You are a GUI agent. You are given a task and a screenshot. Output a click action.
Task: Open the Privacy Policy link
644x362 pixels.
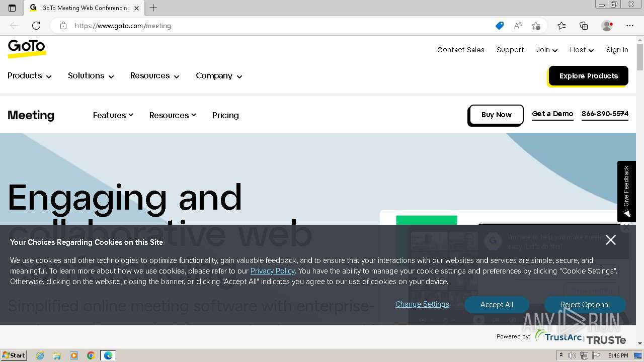coord(273,271)
